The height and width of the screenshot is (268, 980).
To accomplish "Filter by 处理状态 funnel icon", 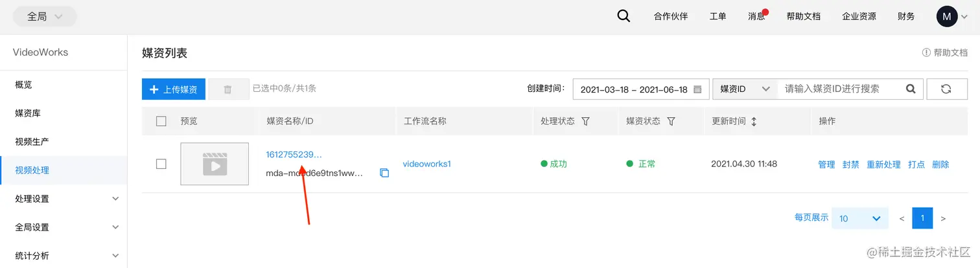I will pos(585,121).
